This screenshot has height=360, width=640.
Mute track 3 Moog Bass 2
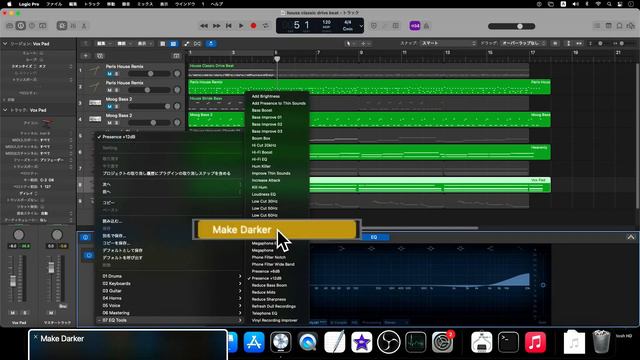(109, 107)
